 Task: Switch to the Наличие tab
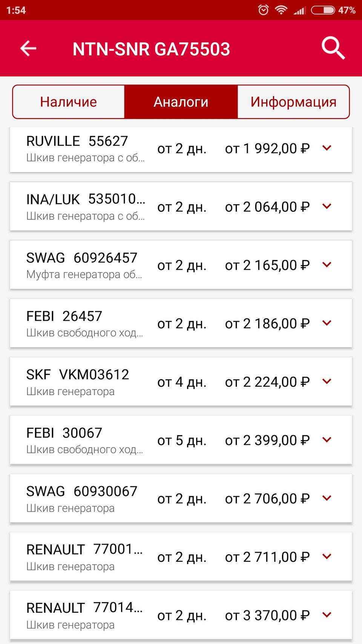coord(69,102)
